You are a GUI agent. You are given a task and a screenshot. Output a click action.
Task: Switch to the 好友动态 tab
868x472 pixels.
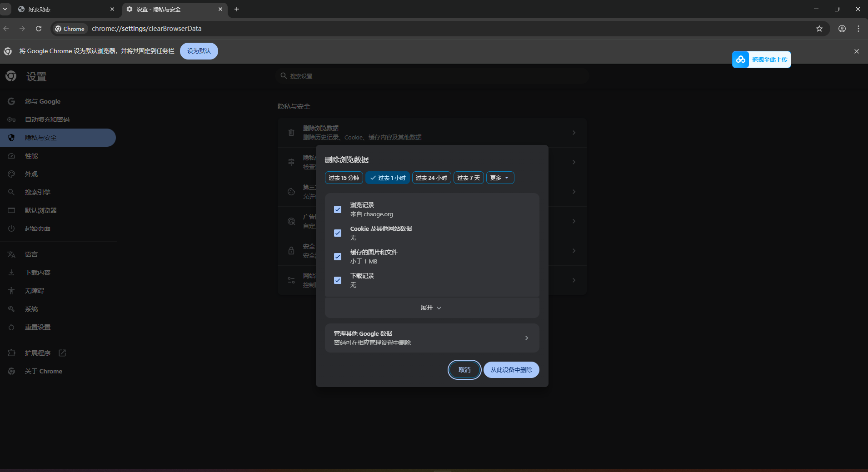point(64,9)
